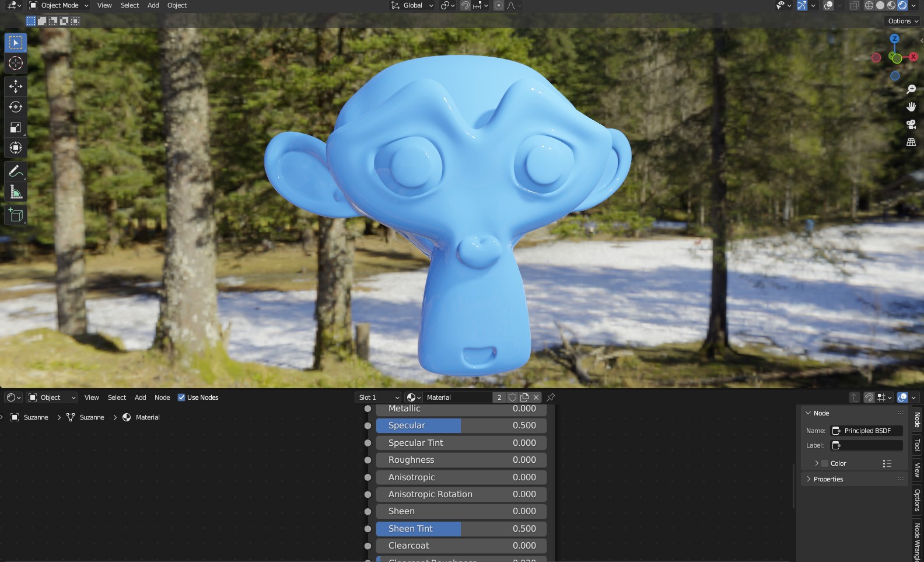Uncheck the Use Nodes checkbox
This screenshot has width=924, height=562.
(x=181, y=397)
